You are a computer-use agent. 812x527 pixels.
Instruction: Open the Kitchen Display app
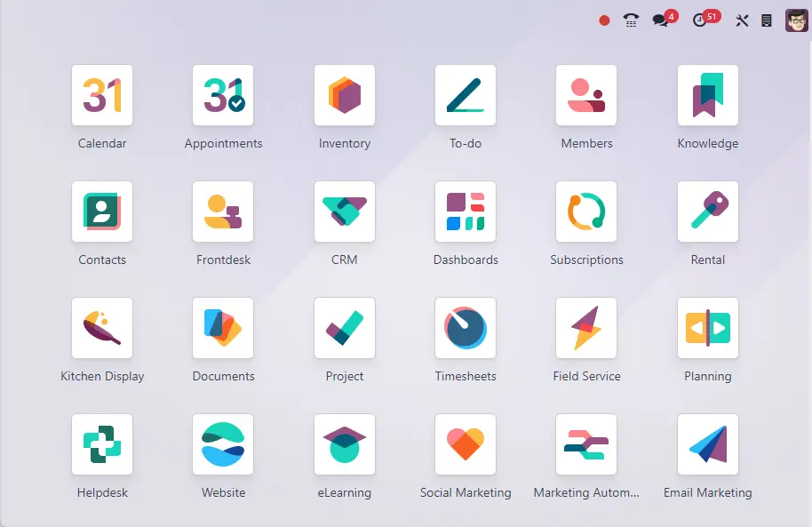click(102, 328)
